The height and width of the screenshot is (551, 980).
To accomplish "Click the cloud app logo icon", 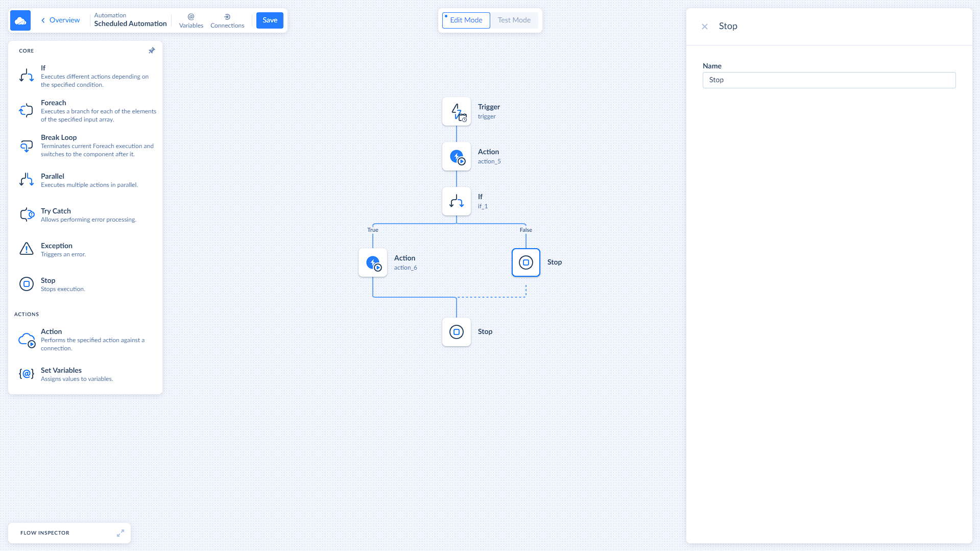I will 20,20.
